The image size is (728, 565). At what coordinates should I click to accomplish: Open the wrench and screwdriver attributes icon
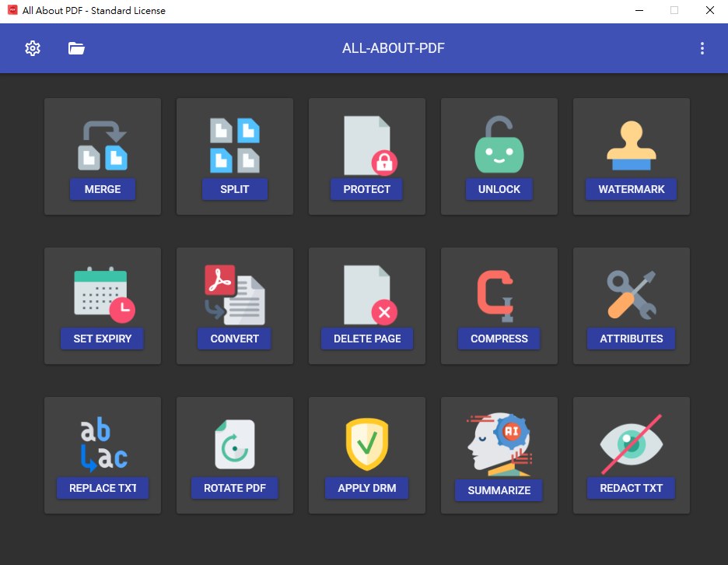pos(632,295)
